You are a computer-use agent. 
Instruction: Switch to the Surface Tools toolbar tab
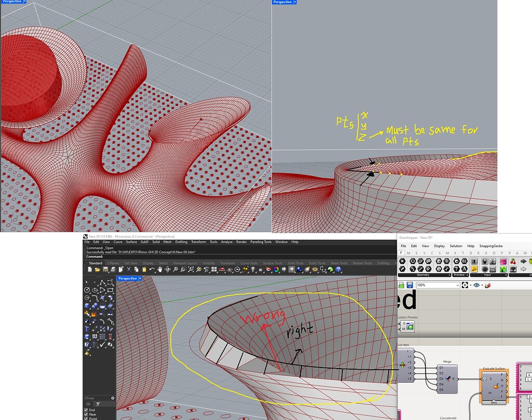coord(272,263)
